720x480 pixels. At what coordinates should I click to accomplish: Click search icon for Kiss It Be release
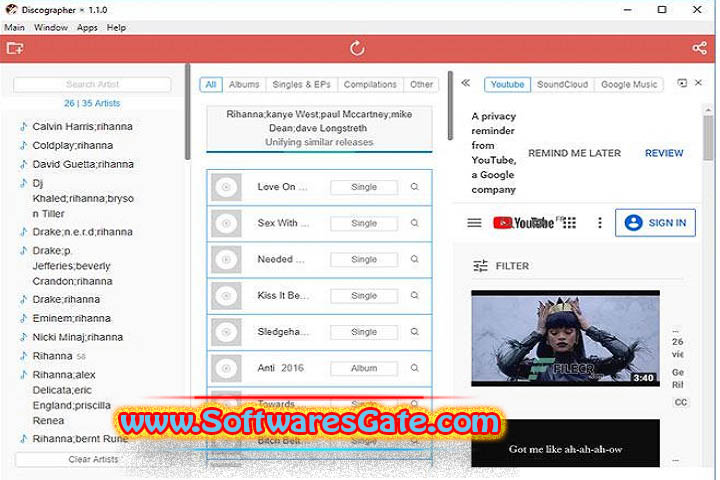click(x=414, y=295)
